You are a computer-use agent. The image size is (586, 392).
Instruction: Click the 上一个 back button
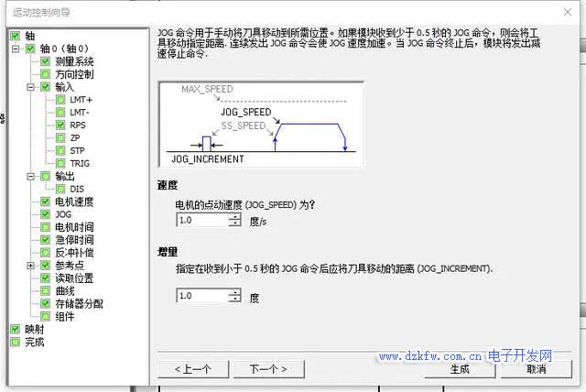pyautogui.click(x=191, y=369)
